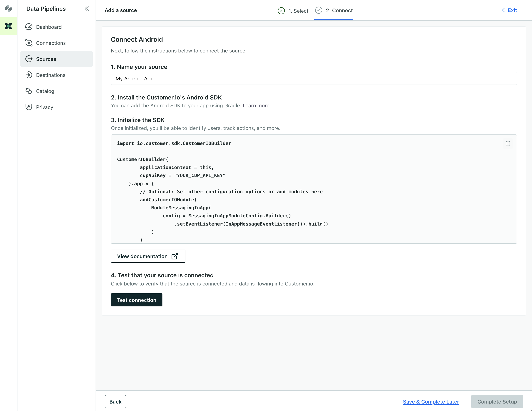Click the Connections sidebar icon
This screenshot has width=532, height=411.
point(29,43)
